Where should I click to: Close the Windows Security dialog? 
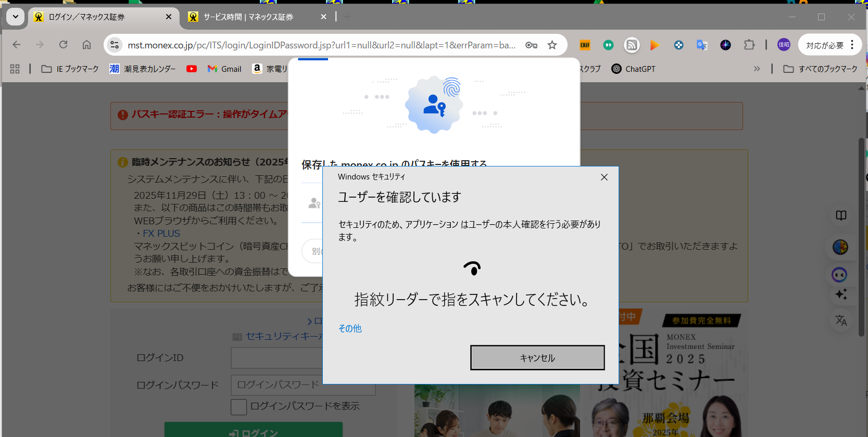click(604, 177)
